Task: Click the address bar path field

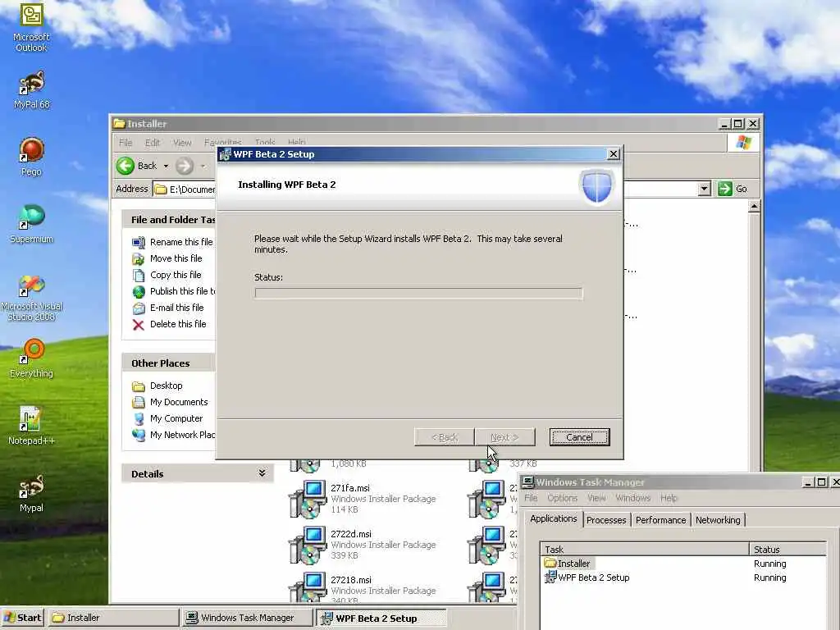Action: [185, 189]
